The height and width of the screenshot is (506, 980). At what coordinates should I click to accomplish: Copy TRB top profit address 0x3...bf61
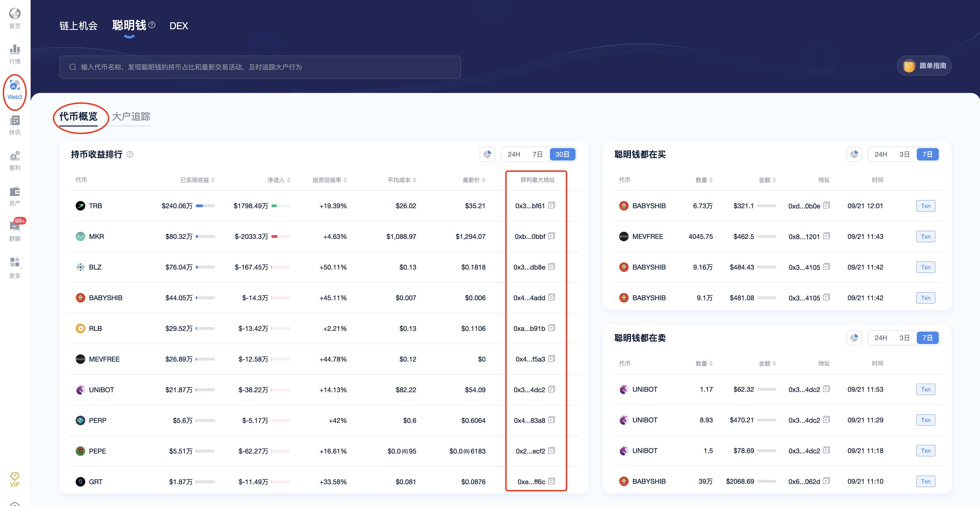point(551,206)
